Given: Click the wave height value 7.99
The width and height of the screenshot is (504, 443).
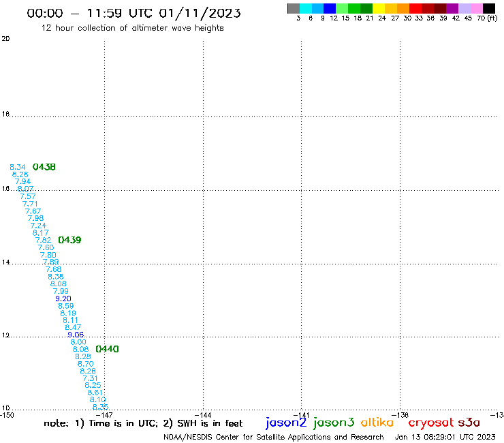Looking at the screenshot, I should 61,291.
